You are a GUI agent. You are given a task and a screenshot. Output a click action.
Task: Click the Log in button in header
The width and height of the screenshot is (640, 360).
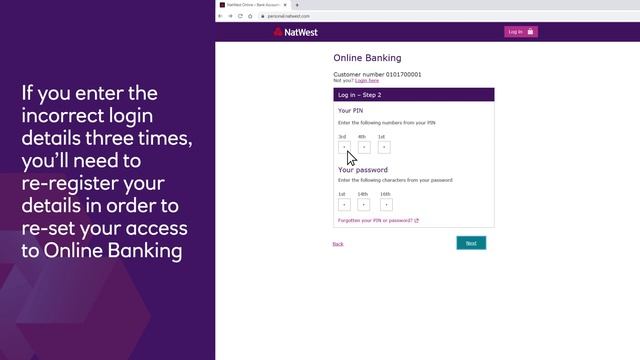tap(521, 32)
